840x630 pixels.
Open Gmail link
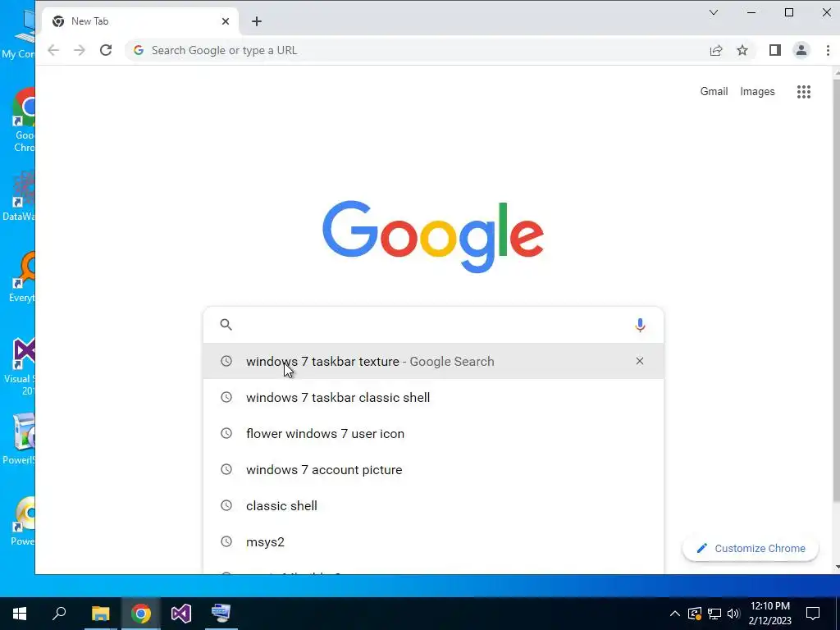[x=714, y=92]
